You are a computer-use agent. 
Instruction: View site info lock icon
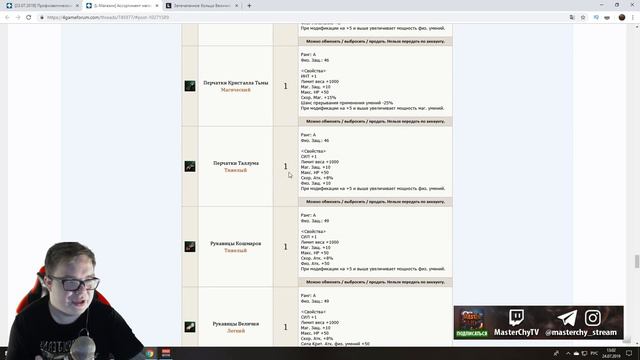(42, 18)
